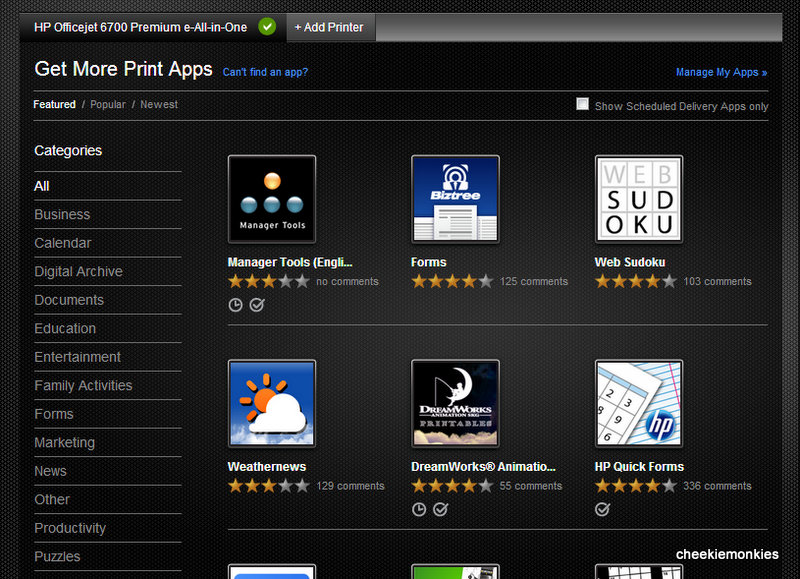800x579 pixels.
Task: Select the Education category
Action: (x=108, y=329)
